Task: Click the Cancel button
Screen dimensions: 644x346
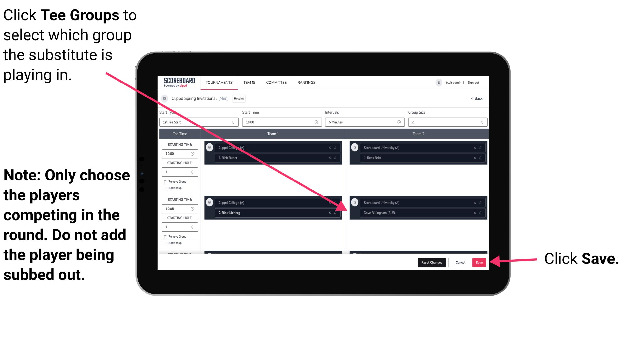Action: [460, 262]
